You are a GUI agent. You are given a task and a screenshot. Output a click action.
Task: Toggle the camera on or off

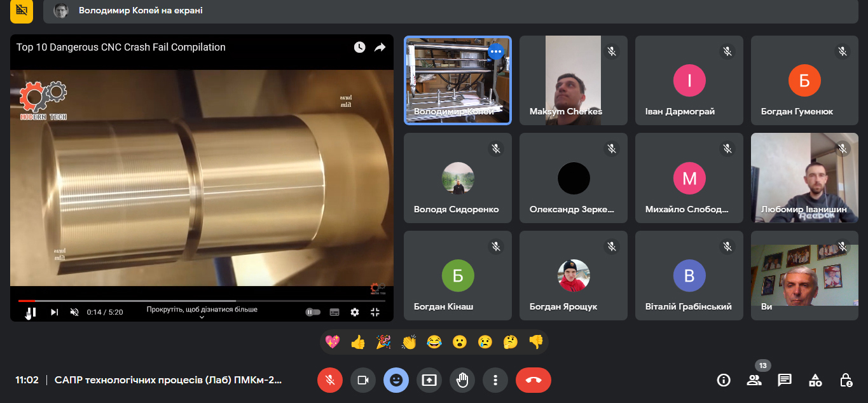click(363, 380)
